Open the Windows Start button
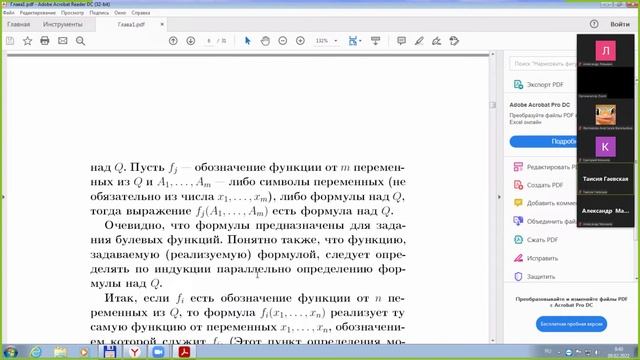This screenshot has width=640, height=360. point(11,352)
